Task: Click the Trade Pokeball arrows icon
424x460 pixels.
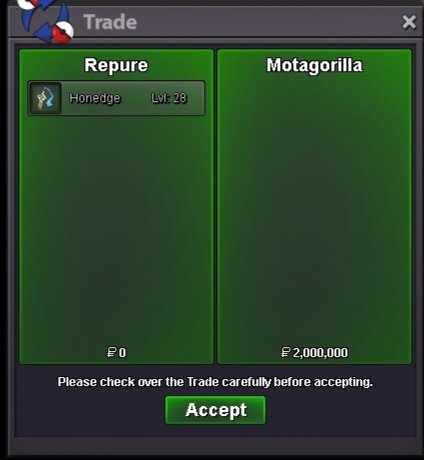Action: 46,21
